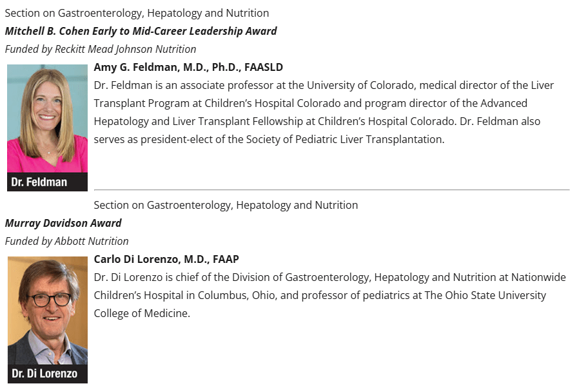Click "Funded by Abbott Nutrition" text
The width and height of the screenshot is (588, 386).
tap(66, 241)
